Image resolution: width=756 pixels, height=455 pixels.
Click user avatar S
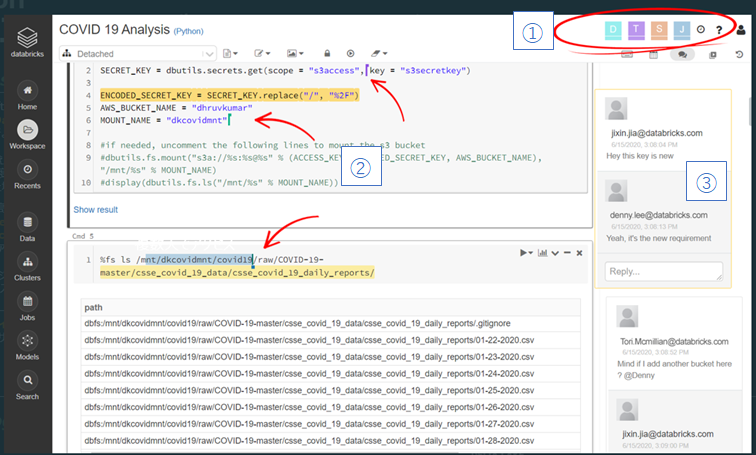(x=659, y=29)
